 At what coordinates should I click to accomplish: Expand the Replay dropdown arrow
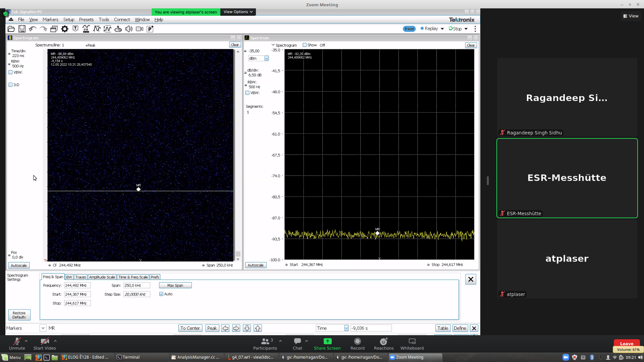[x=442, y=29]
